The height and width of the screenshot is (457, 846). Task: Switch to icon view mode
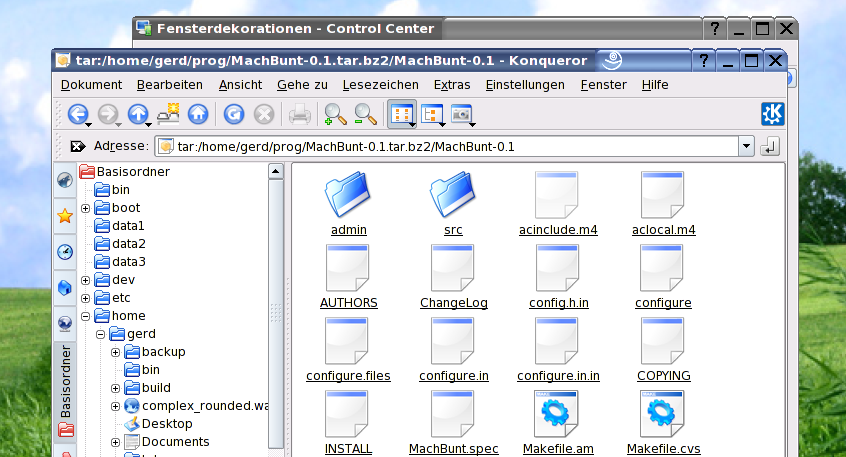click(x=402, y=114)
